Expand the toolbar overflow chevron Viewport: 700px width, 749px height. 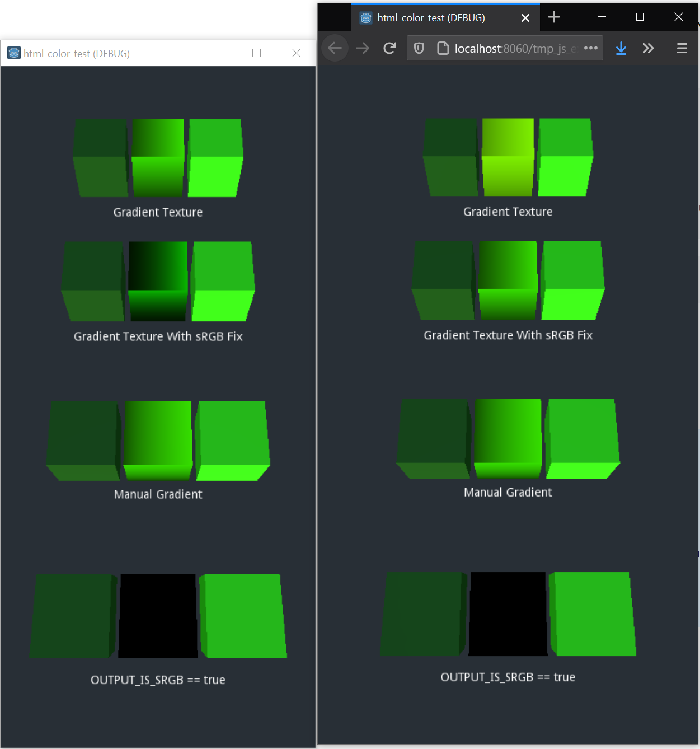tap(648, 48)
